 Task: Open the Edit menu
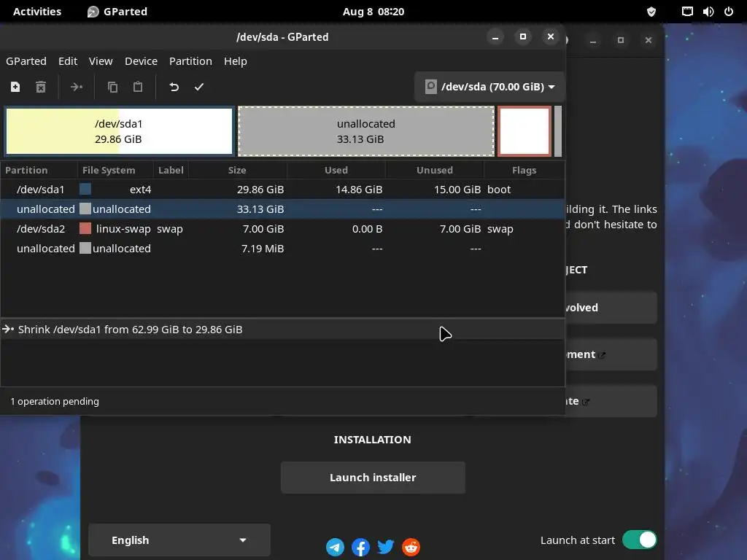point(68,61)
